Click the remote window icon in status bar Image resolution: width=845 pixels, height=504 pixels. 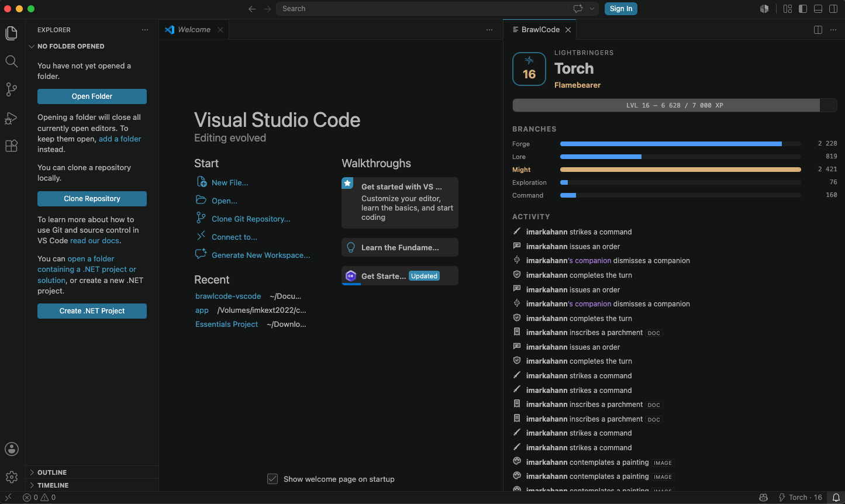point(8,498)
